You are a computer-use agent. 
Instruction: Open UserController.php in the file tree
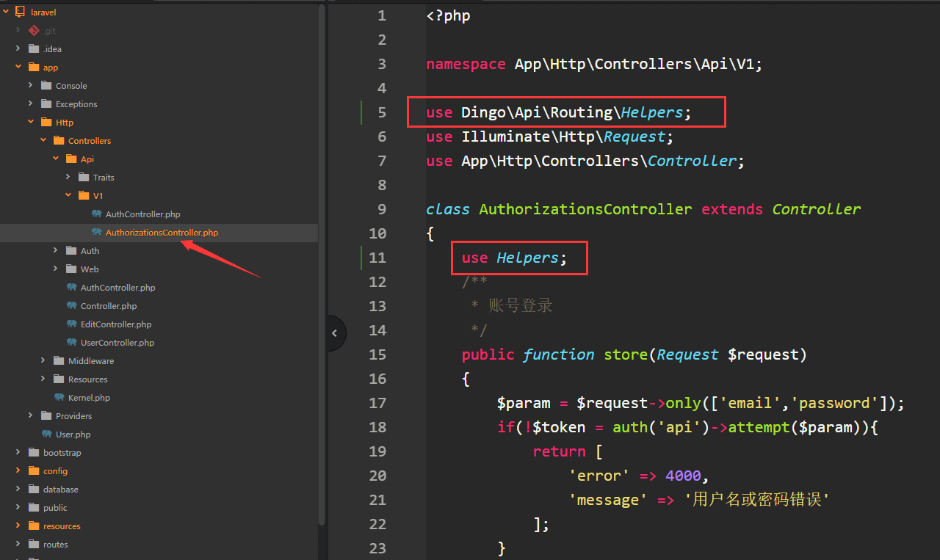117,343
